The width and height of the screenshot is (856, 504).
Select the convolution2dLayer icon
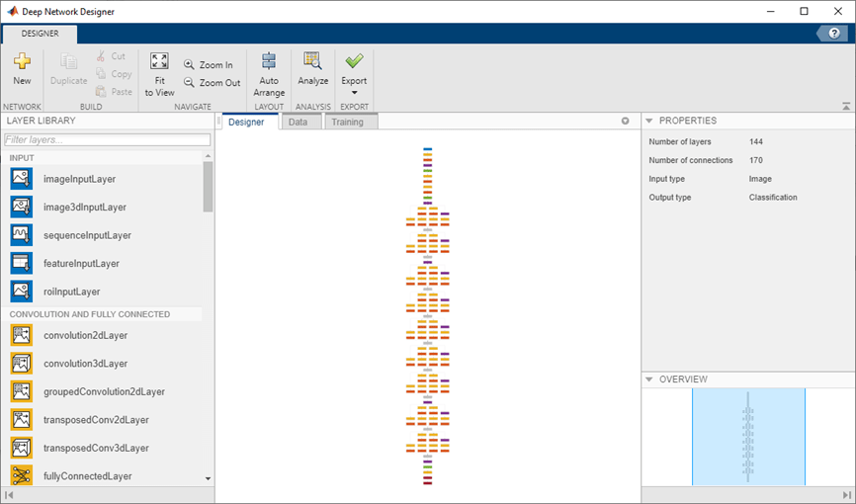pyautogui.click(x=22, y=335)
